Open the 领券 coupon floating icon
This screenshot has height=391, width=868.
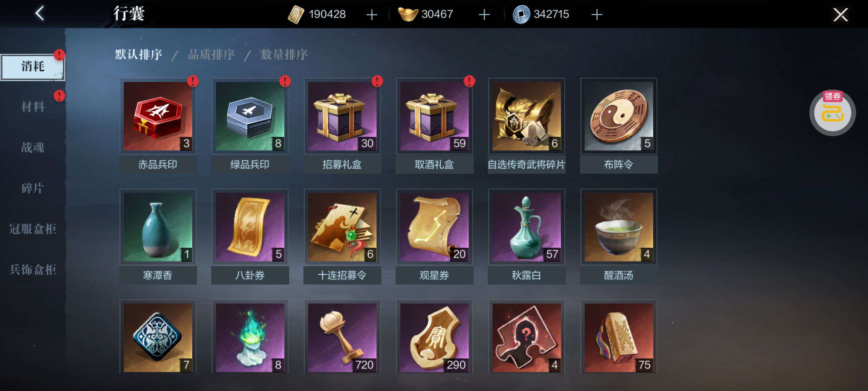pos(832,113)
